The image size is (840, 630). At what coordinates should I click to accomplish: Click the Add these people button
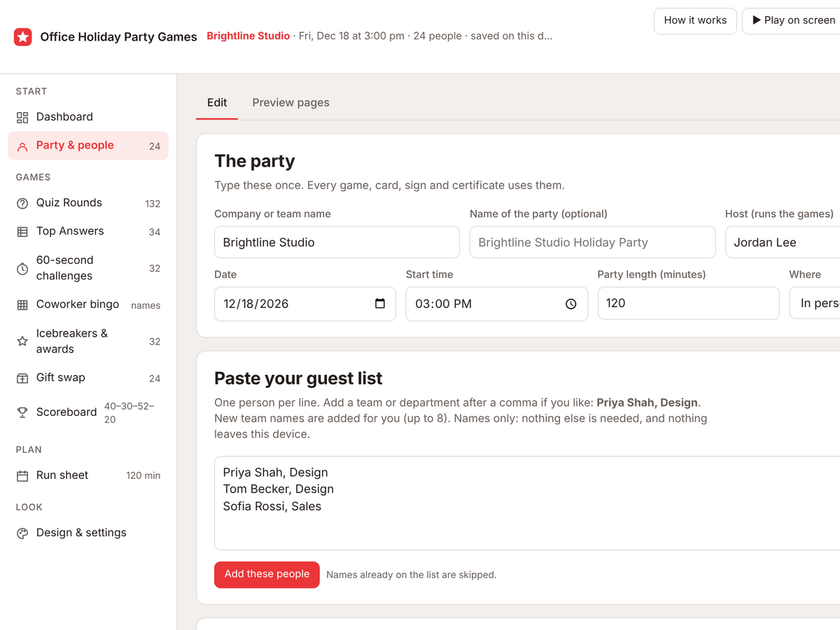(267, 575)
